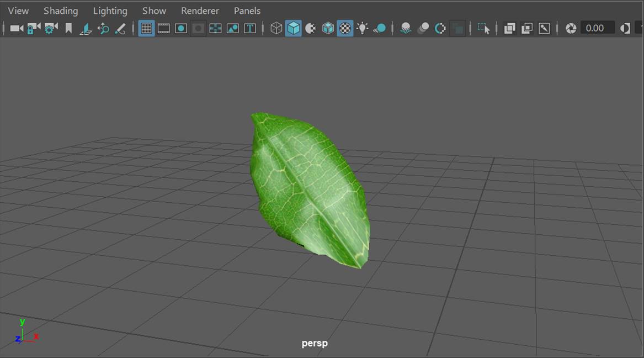The image size is (644, 358).
Task: Click the camera Bookmarks icon
Action: point(68,28)
